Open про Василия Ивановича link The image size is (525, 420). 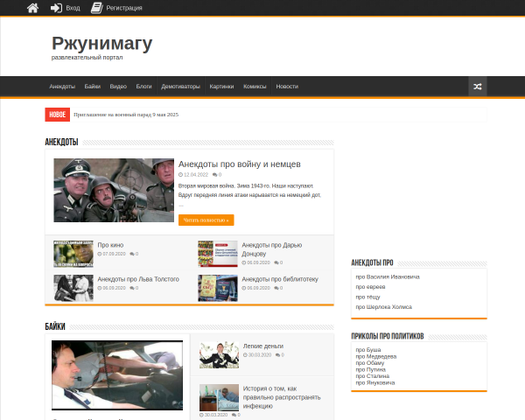point(388,277)
